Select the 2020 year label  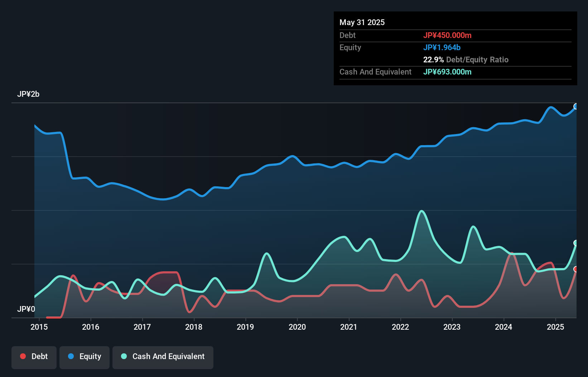click(297, 327)
